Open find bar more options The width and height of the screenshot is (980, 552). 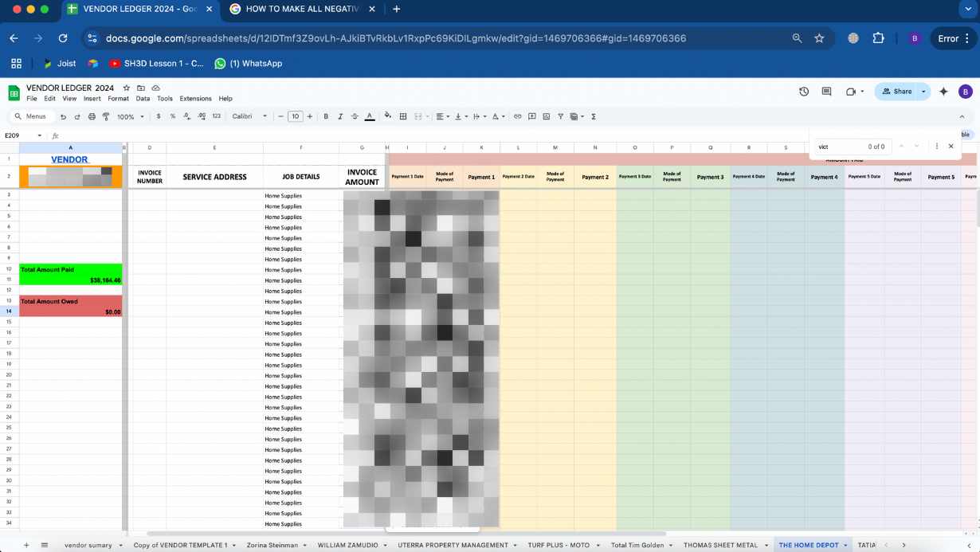click(x=937, y=147)
